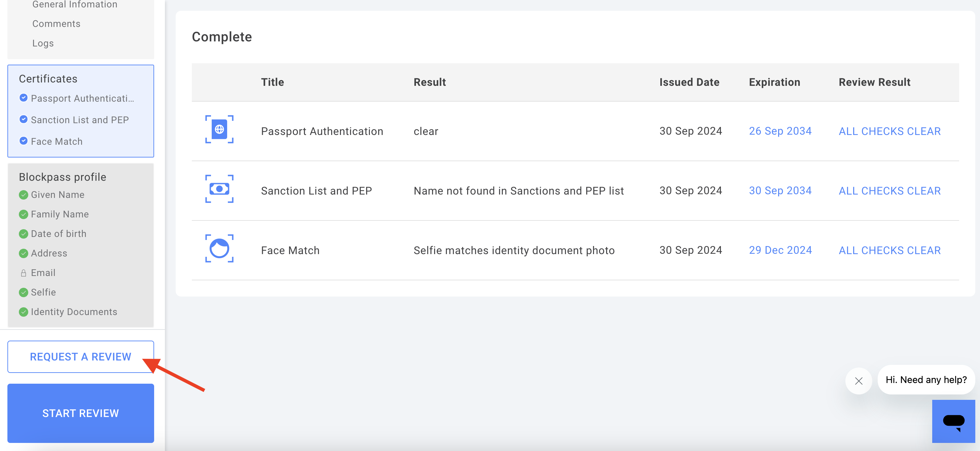This screenshot has width=980, height=451.
Task: Click the 29 Dec 2024 expiration date
Action: (x=780, y=250)
